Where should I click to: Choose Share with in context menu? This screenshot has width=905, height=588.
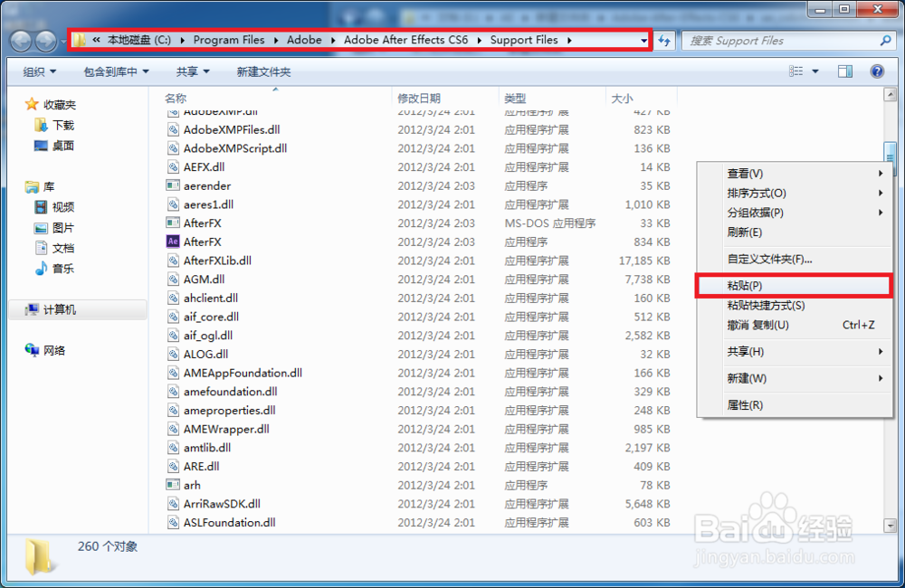click(795, 351)
